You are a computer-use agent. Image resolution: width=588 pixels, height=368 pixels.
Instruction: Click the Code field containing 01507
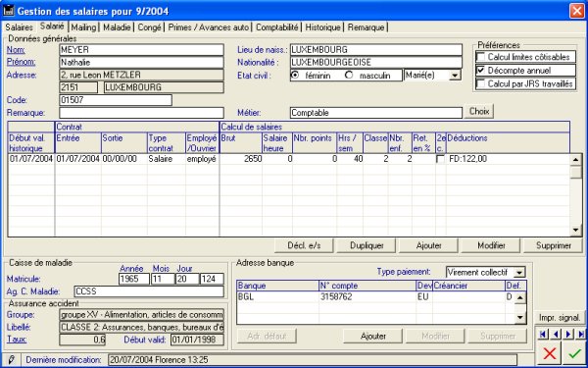point(116,100)
